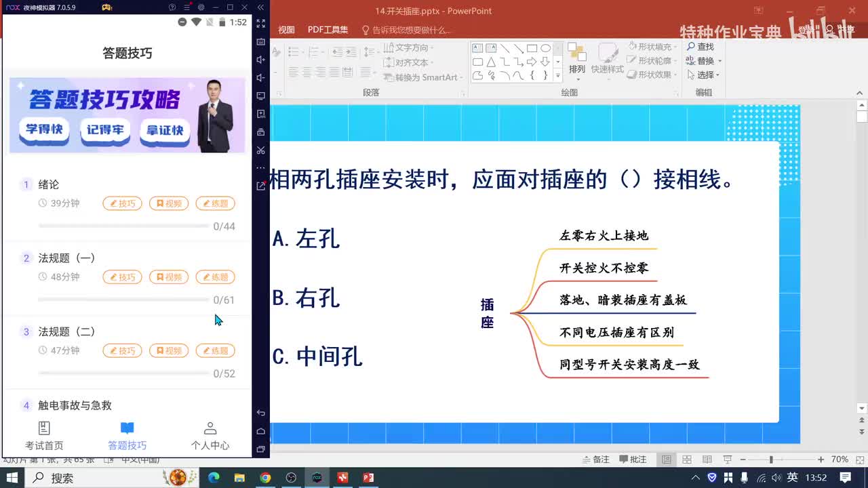The height and width of the screenshot is (488, 868).
Task: Pick the oval shape in the gallery
Action: pos(545,48)
